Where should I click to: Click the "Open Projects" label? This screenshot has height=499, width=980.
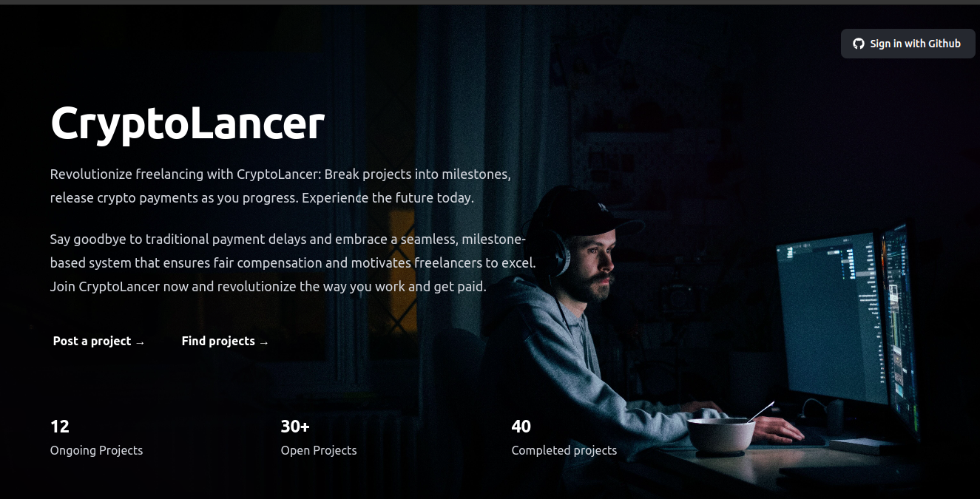[319, 450]
